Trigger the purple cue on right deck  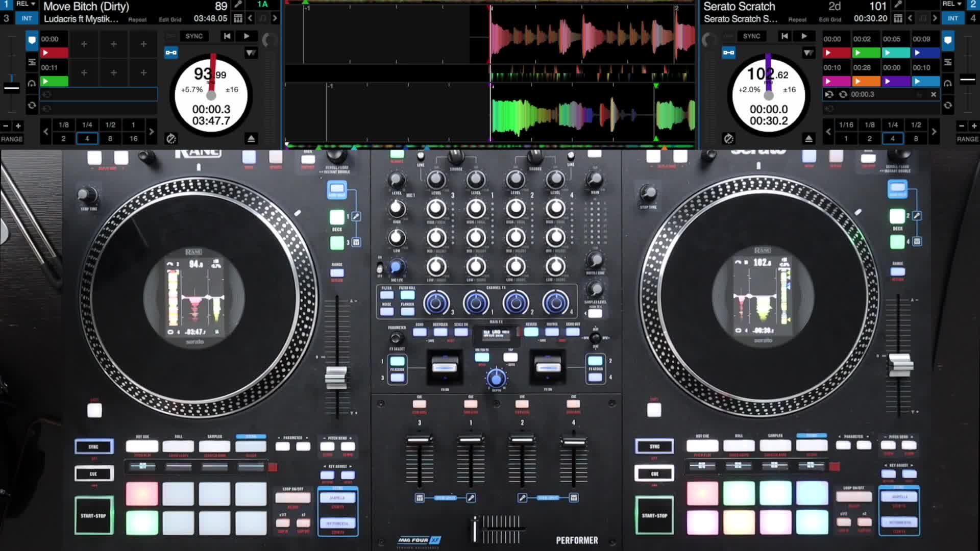(896, 81)
